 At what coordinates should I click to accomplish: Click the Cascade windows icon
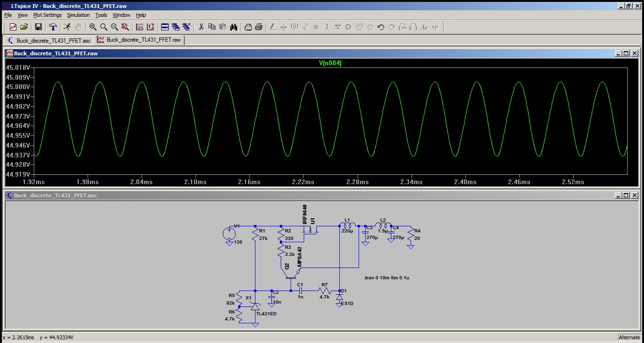pos(175,27)
